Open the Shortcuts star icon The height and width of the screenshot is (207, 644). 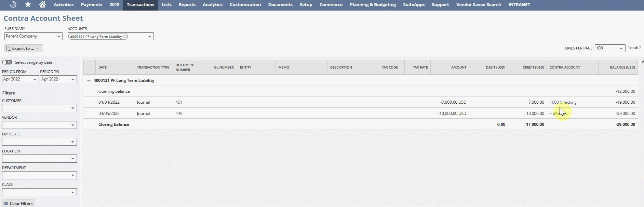coord(28,4)
